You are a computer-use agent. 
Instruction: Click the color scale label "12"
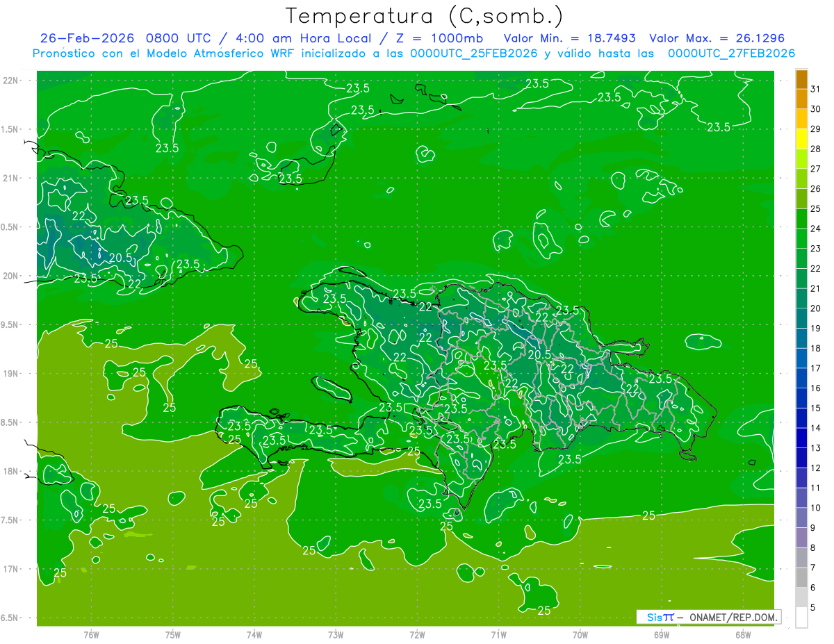click(x=815, y=468)
